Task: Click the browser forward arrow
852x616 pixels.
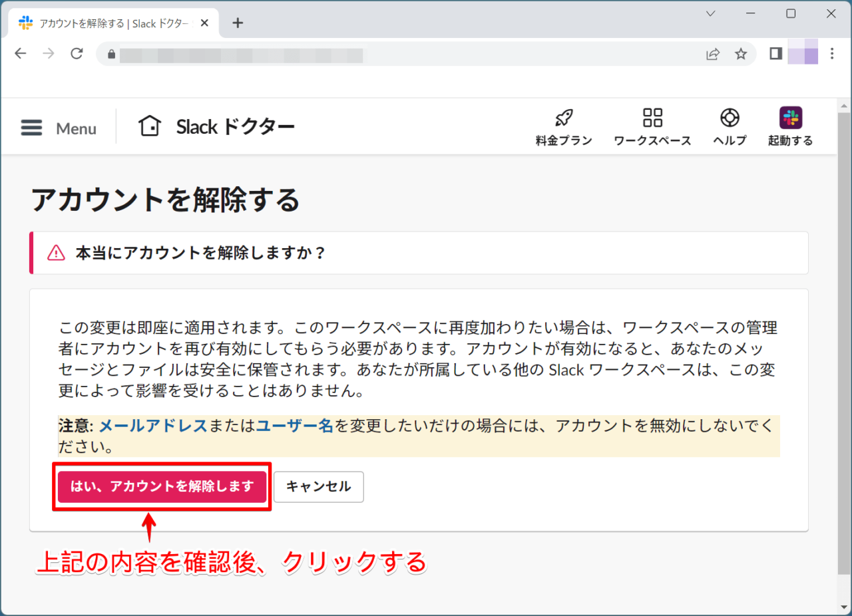Action: 49,54
